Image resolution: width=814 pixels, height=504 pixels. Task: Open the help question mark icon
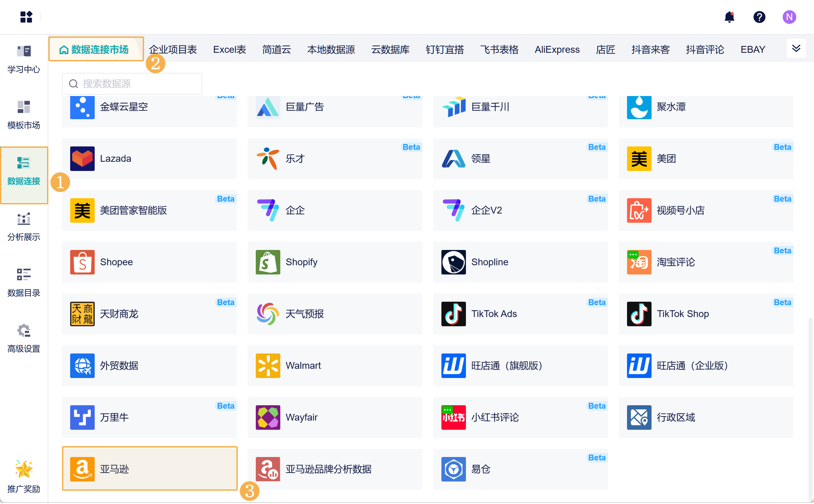pos(759,17)
